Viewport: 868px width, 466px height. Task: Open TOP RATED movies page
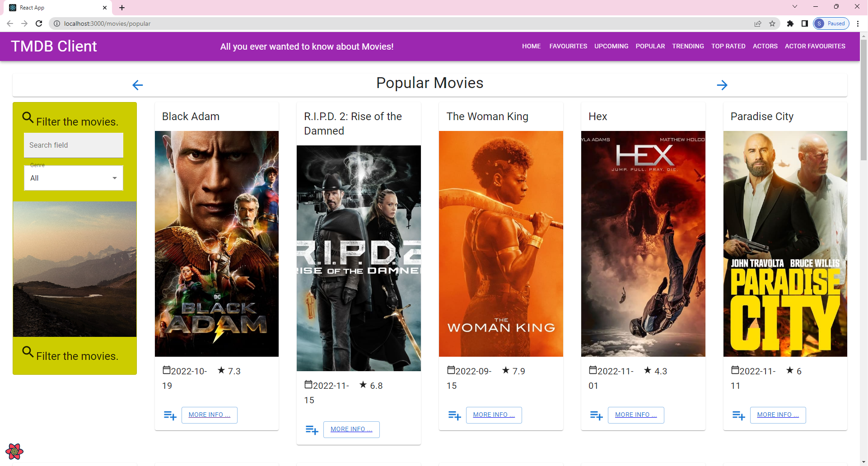728,46
